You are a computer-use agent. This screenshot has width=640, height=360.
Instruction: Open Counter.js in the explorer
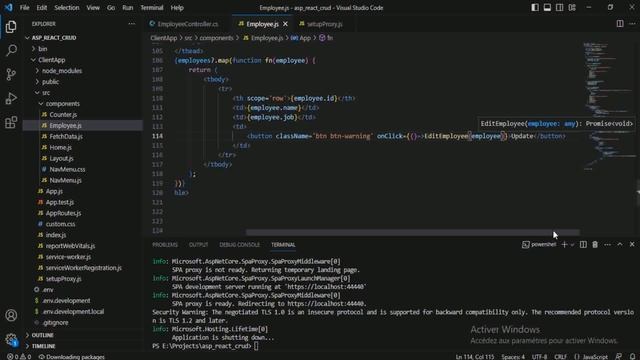(x=82, y=115)
